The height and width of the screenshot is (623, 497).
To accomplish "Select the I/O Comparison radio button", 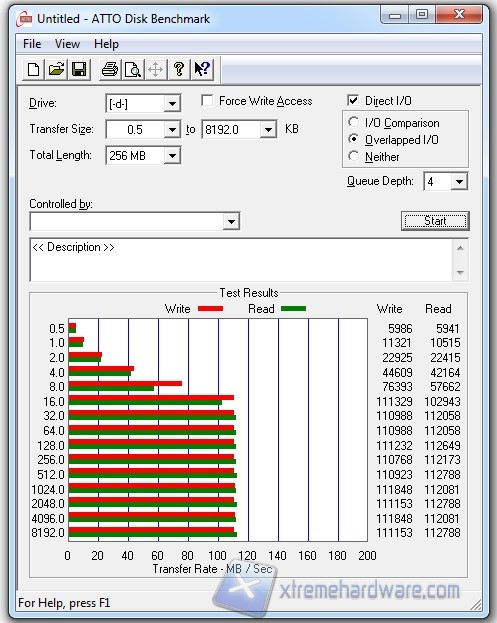I will click(x=353, y=122).
